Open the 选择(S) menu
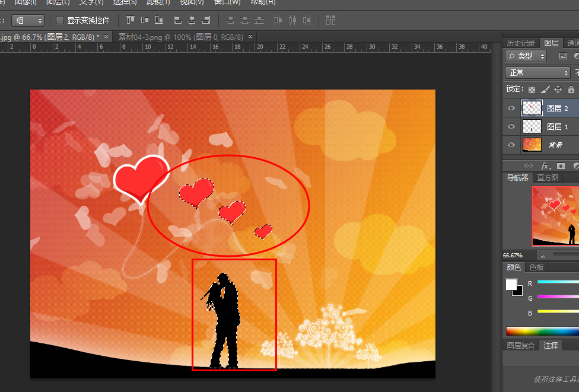This screenshot has width=579, height=392. click(x=125, y=2)
